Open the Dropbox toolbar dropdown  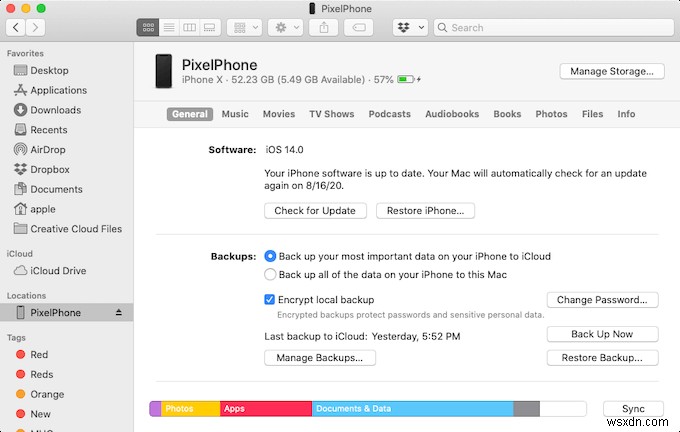coord(410,27)
